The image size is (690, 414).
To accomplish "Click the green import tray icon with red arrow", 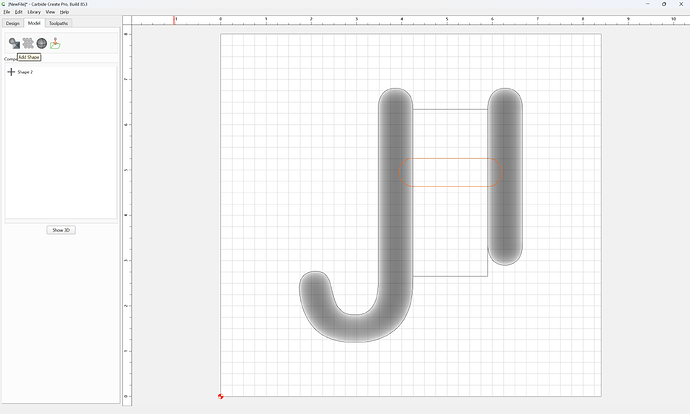I will (x=55, y=43).
